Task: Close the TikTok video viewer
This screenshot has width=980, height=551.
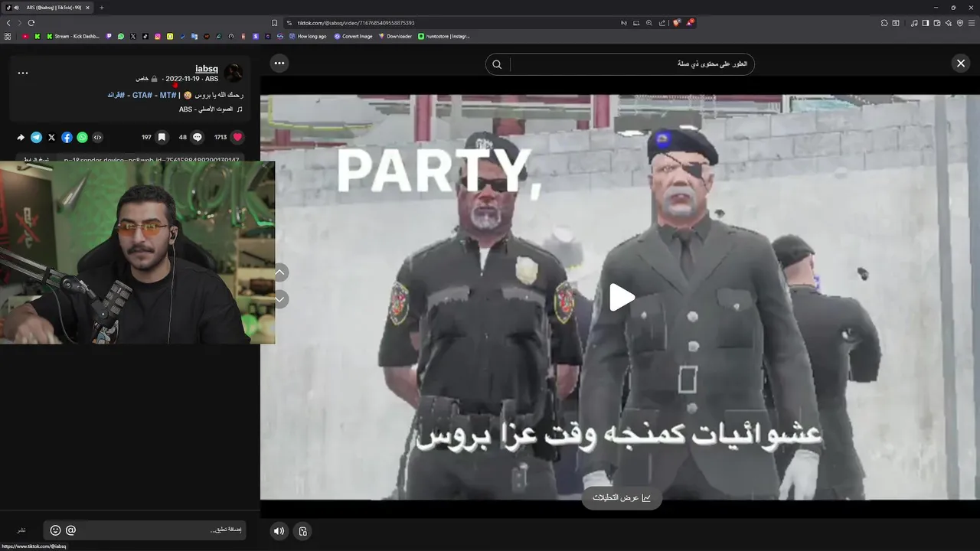Action: pos(961,64)
